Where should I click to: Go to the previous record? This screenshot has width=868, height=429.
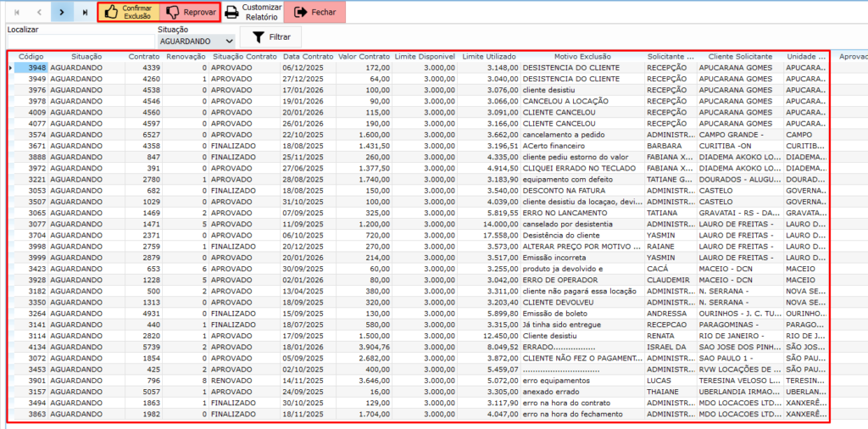point(38,13)
